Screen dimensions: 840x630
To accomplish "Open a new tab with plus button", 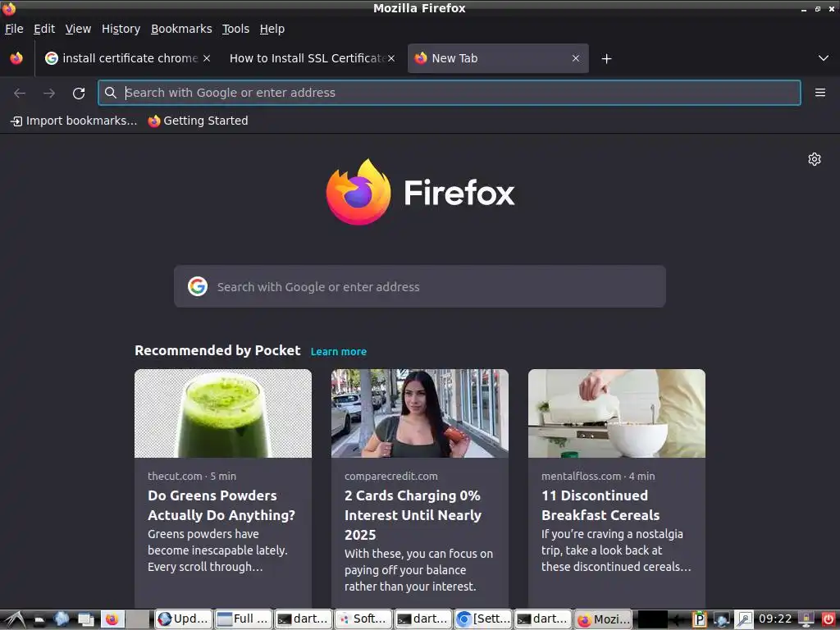I will [x=606, y=58].
